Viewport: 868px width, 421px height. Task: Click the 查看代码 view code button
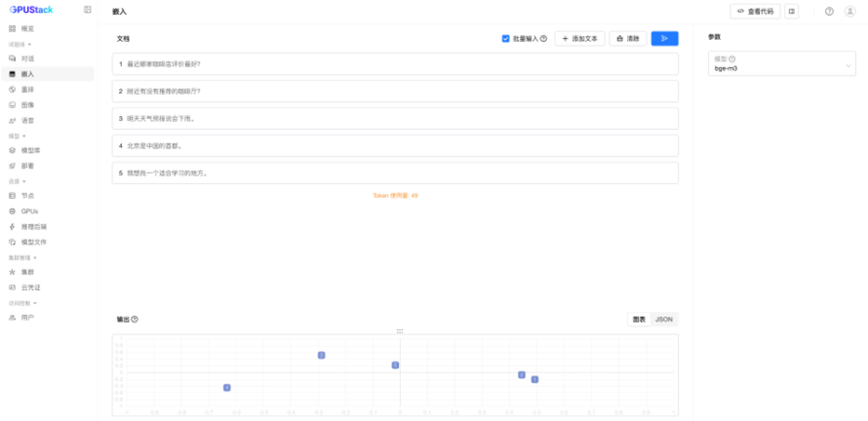(x=755, y=11)
